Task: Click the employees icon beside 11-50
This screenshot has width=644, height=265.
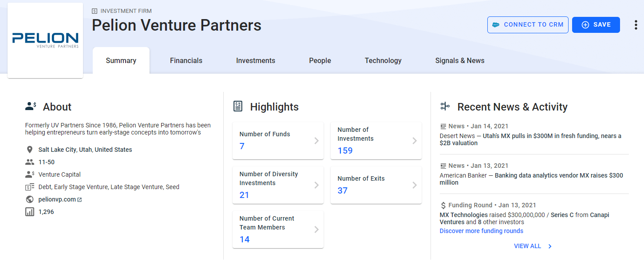Action: pyautogui.click(x=30, y=162)
